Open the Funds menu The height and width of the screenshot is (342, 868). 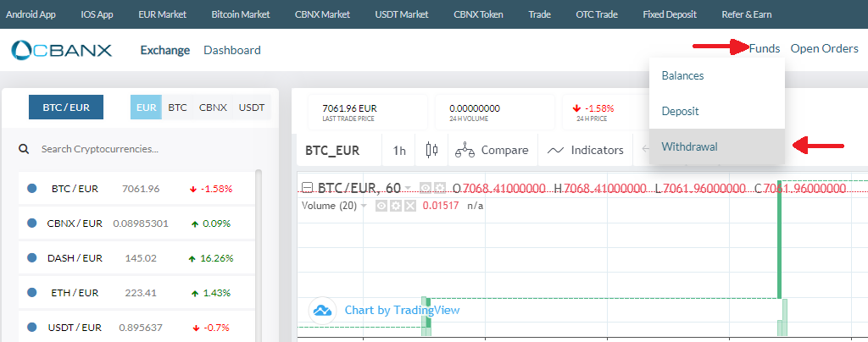[x=765, y=48]
